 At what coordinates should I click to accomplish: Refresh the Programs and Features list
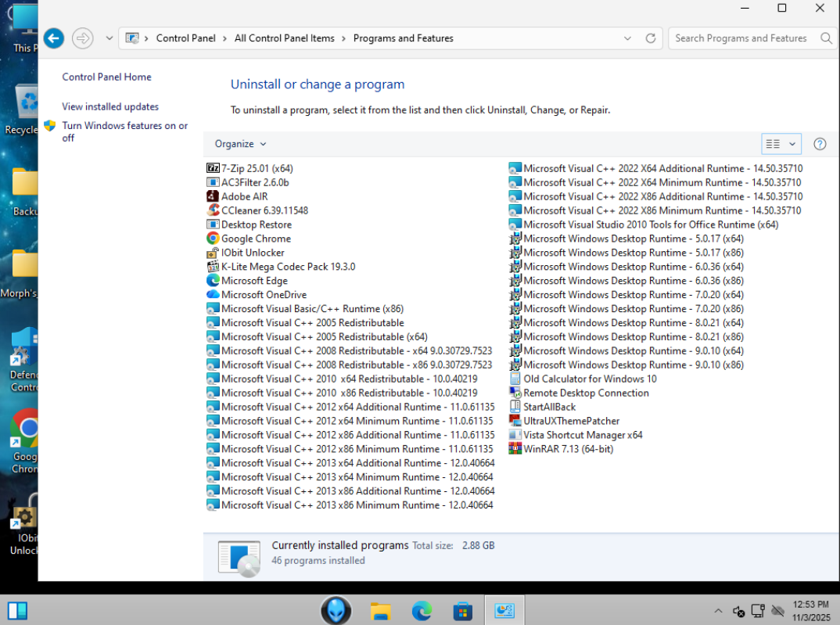(651, 38)
